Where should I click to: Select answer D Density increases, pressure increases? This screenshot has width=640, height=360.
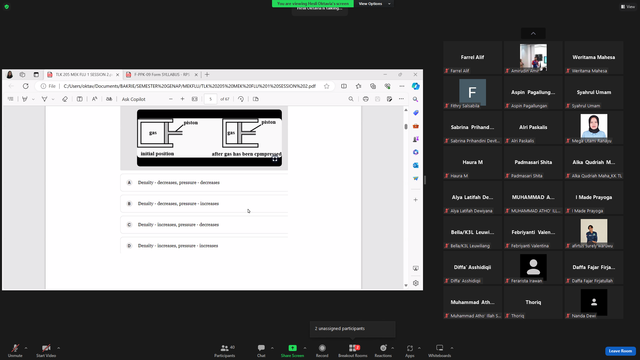(x=204, y=246)
